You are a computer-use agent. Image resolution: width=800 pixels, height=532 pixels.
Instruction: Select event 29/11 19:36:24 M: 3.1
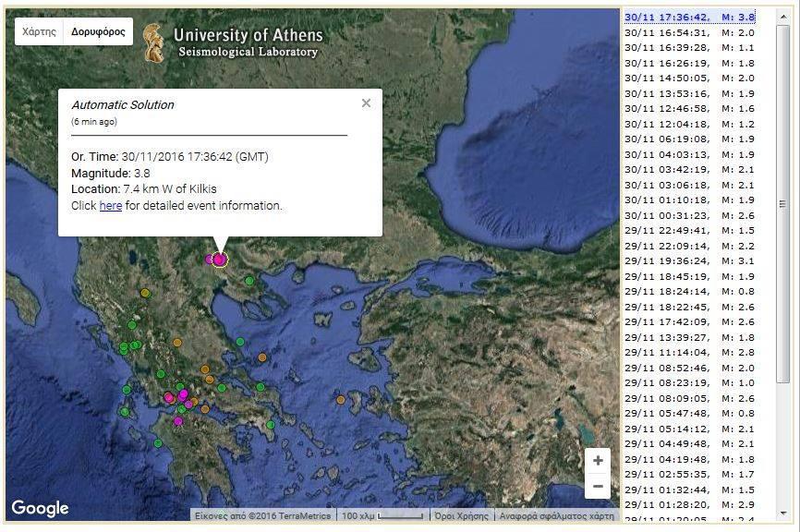pyautogui.click(x=689, y=261)
